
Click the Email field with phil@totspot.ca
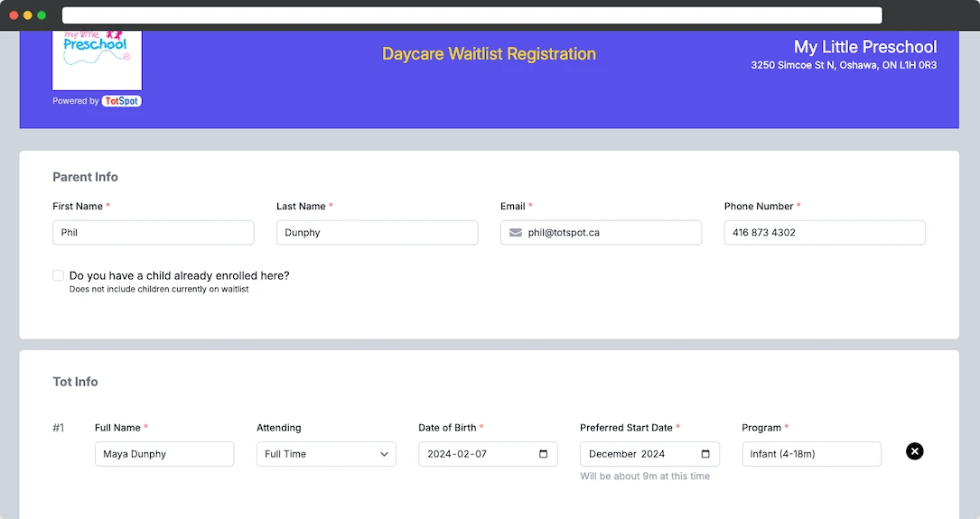pos(601,232)
